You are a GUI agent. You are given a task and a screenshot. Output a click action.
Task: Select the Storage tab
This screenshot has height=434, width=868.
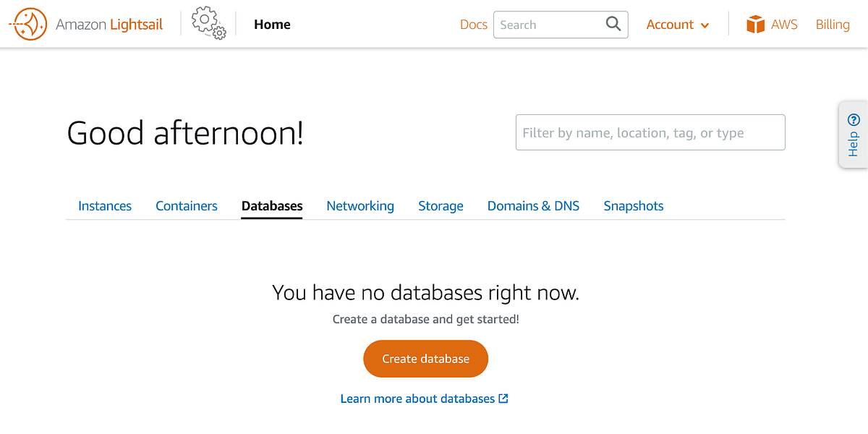tap(441, 206)
